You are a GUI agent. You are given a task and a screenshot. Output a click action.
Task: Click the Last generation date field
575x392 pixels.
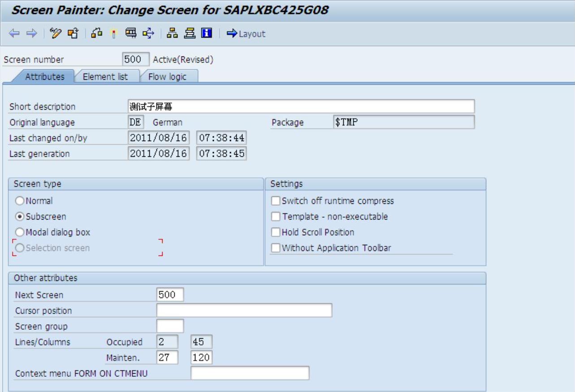click(159, 154)
